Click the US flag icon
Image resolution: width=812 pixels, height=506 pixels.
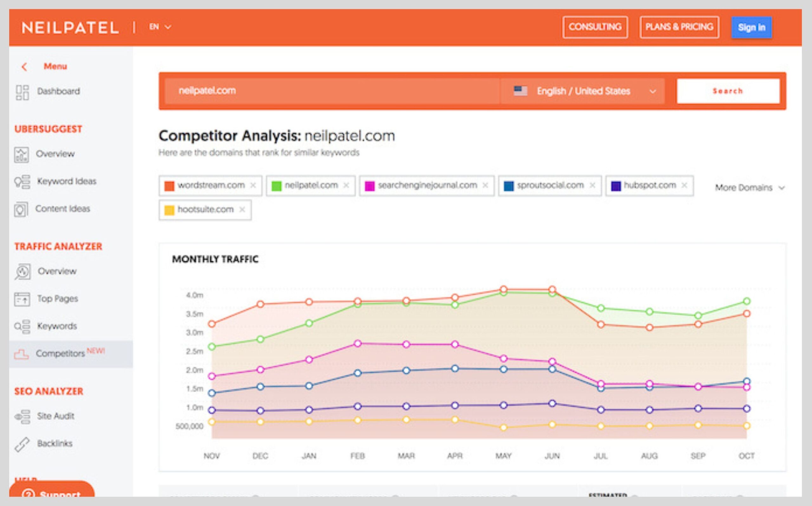[521, 91]
